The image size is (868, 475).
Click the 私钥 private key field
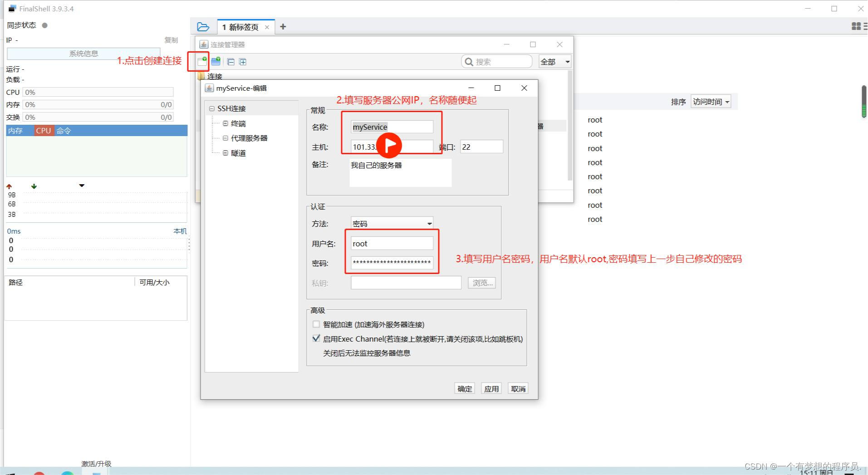[x=406, y=283]
